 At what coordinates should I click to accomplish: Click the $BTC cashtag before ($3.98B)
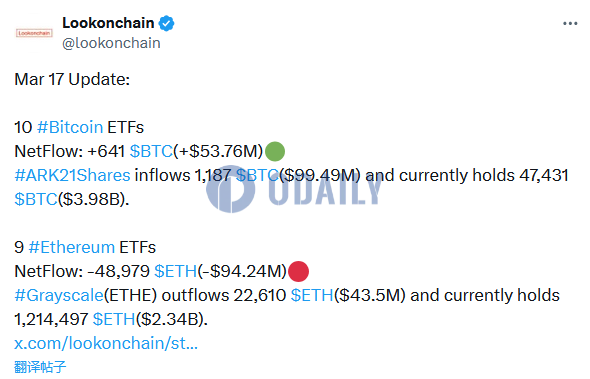[x=36, y=199]
